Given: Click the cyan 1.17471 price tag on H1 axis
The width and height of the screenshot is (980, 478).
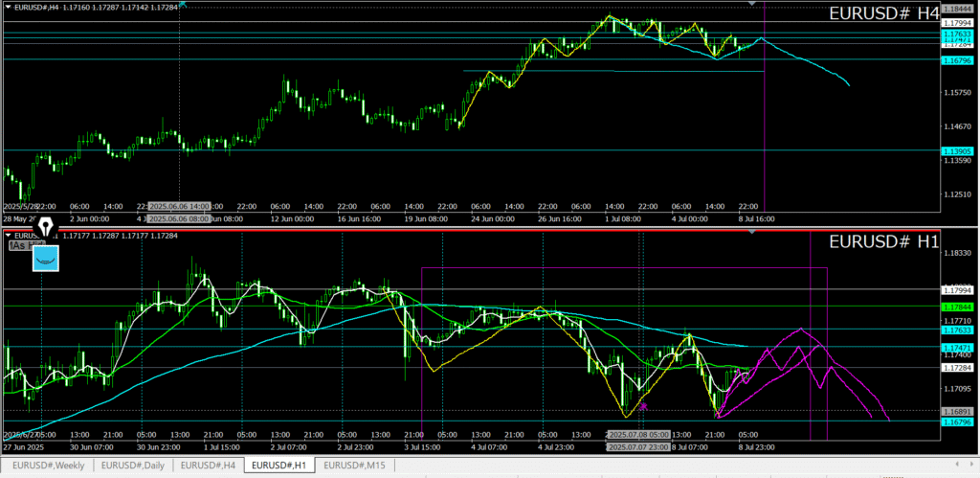Looking at the screenshot, I should pyautogui.click(x=957, y=347).
